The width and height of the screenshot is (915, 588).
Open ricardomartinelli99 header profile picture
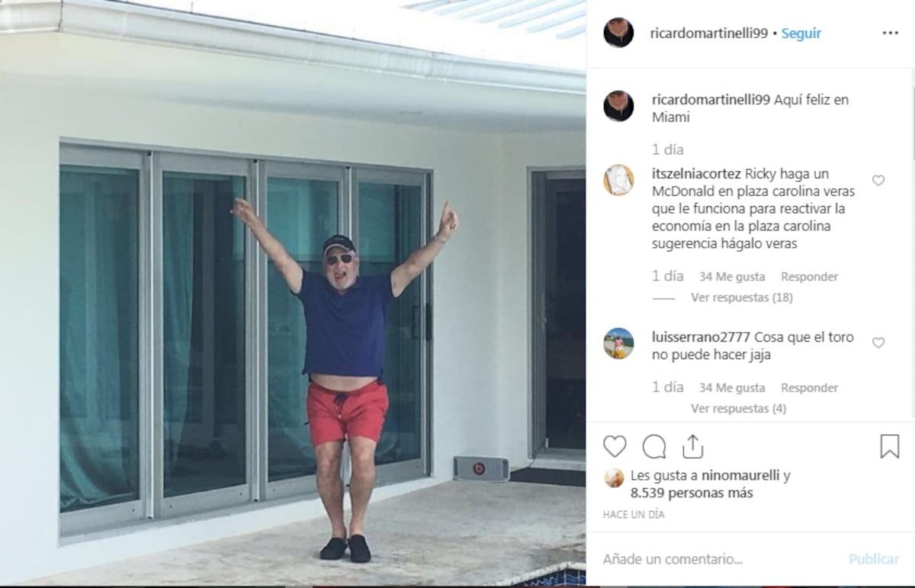tap(618, 33)
